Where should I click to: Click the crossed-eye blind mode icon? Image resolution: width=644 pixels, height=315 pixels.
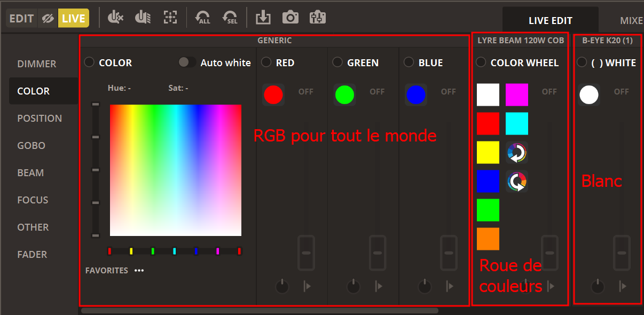(48, 18)
